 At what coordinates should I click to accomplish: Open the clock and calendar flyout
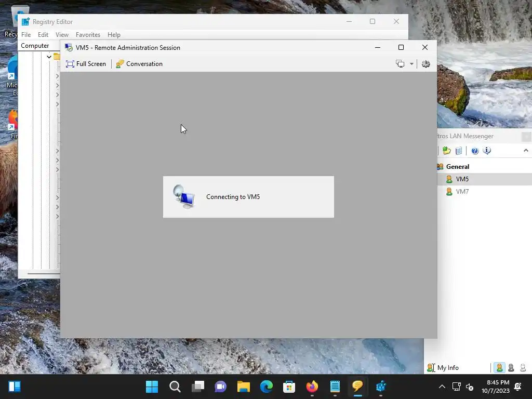[495, 387]
